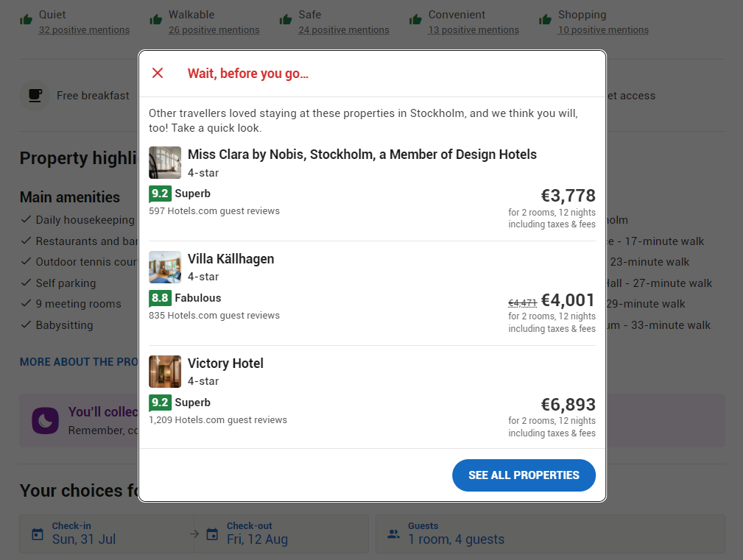Click the Miss Clara by Nobis thumbnail
The height and width of the screenshot is (560, 743).
(x=164, y=163)
